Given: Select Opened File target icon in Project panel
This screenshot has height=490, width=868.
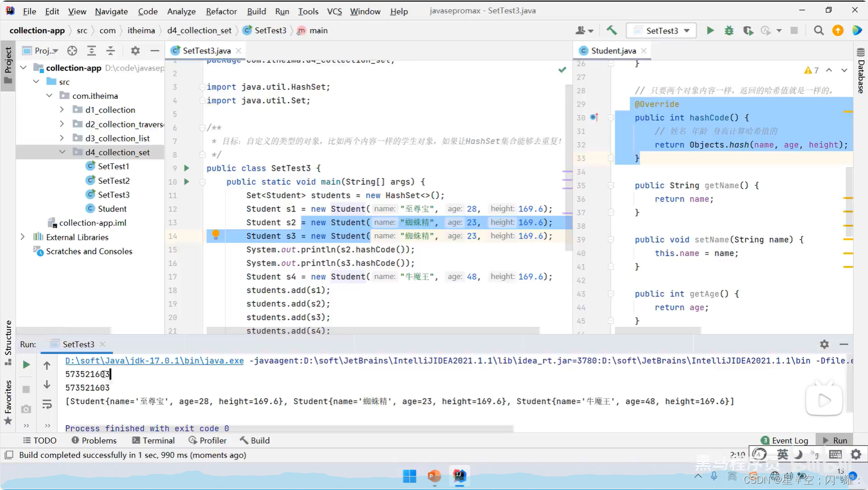Looking at the screenshot, I should (x=72, y=51).
